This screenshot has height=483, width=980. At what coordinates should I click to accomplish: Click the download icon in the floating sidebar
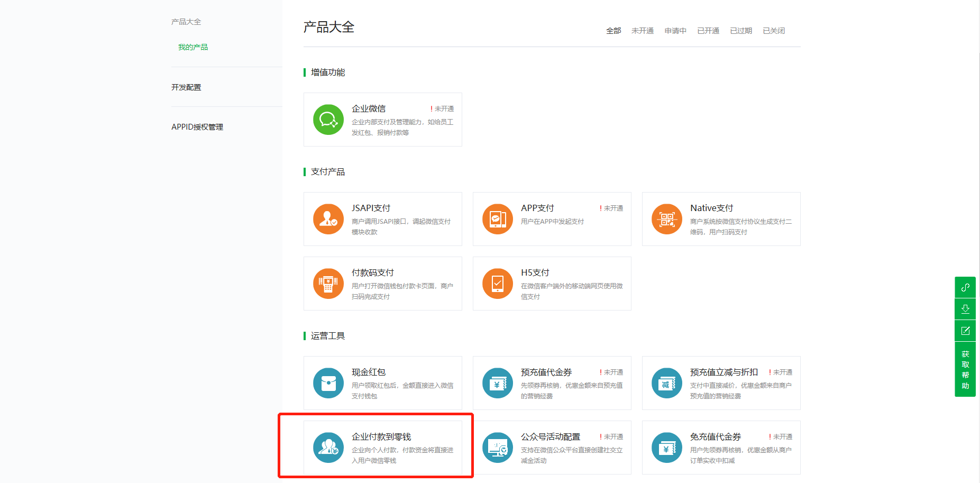click(x=965, y=309)
